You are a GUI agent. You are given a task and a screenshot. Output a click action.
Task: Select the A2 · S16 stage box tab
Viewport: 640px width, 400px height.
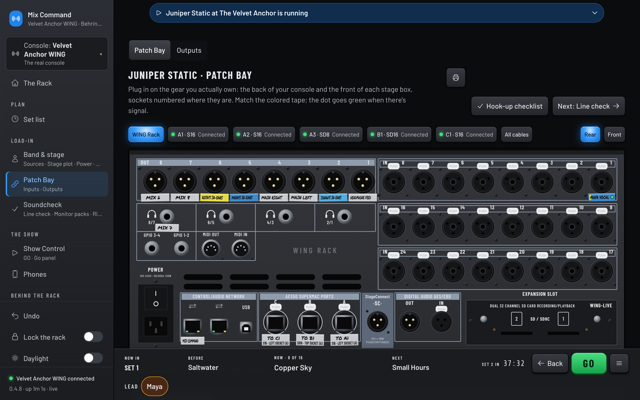264,134
